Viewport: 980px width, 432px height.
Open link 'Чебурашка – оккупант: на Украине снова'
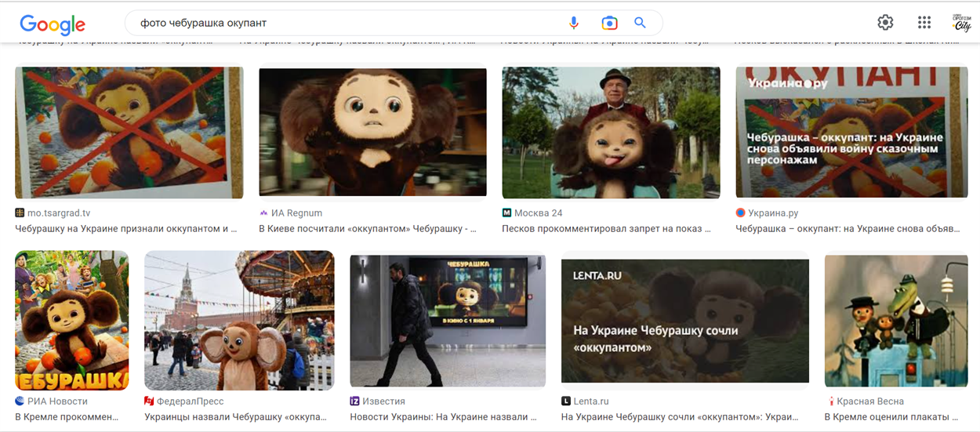tap(848, 229)
